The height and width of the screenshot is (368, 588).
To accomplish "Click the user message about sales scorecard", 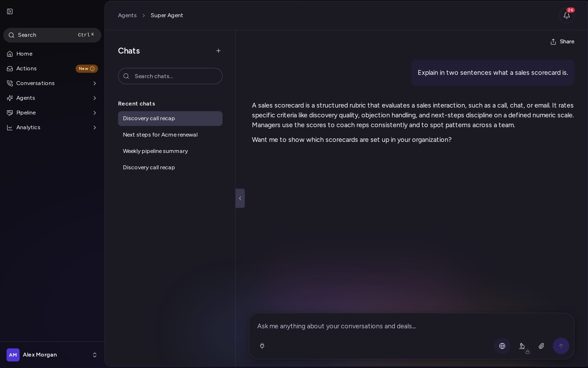I will click(x=493, y=73).
